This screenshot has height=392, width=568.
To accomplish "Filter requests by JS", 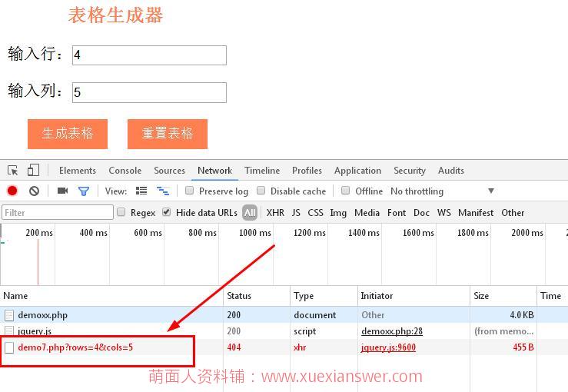I will [x=296, y=213].
